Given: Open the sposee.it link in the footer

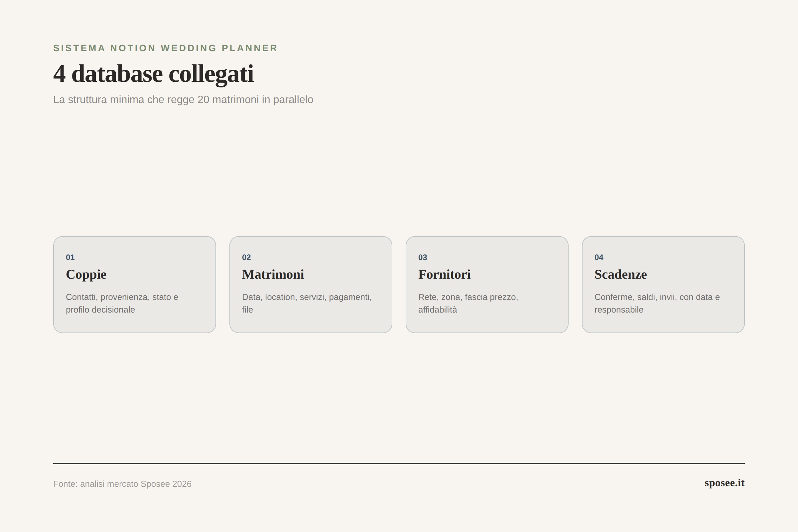Looking at the screenshot, I should click(x=725, y=483).
